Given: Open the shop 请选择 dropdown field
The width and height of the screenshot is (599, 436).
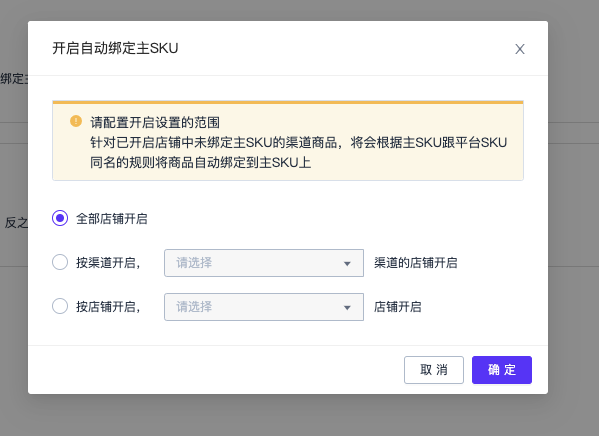Looking at the screenshot, I should pyautogui.click(x=264, y=307).
